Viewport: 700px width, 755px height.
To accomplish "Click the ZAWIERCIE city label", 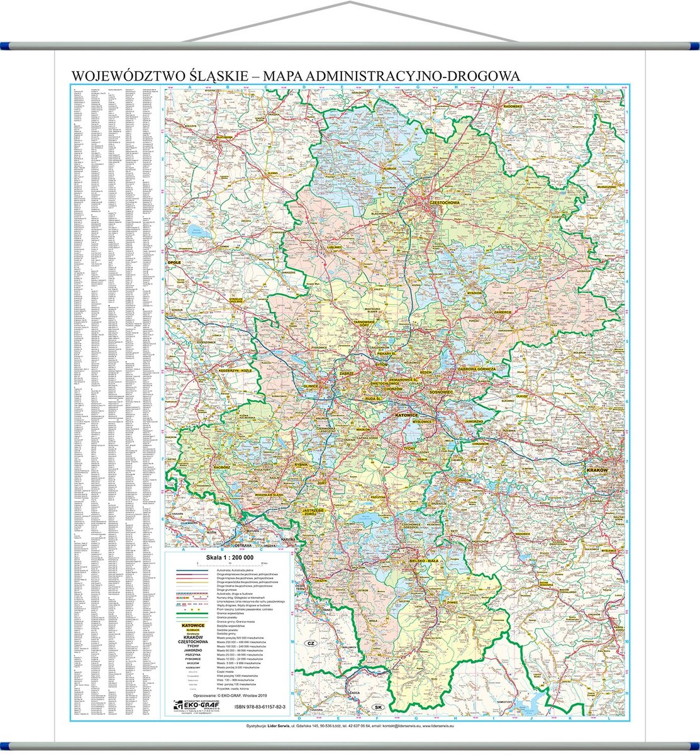I will [503, 312].
